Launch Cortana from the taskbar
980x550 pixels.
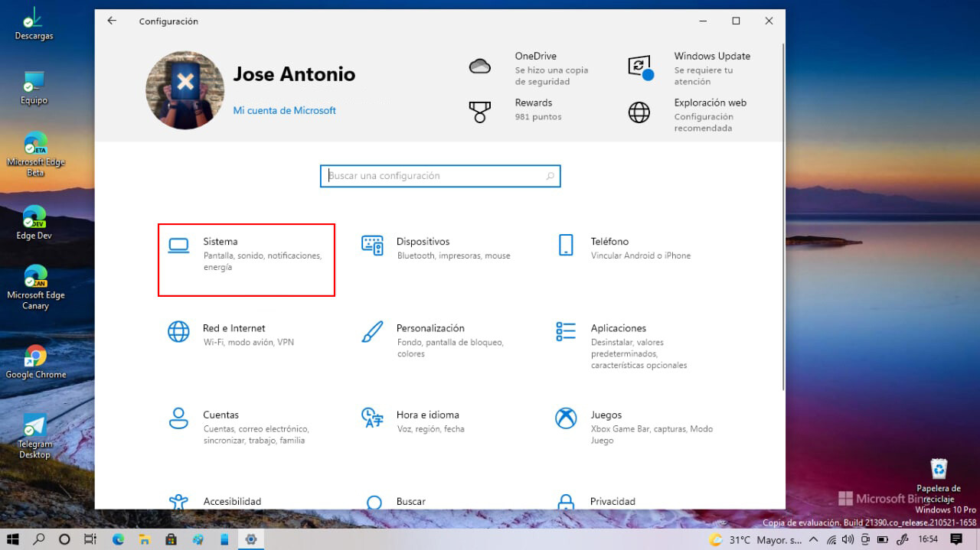click(64, 539)
